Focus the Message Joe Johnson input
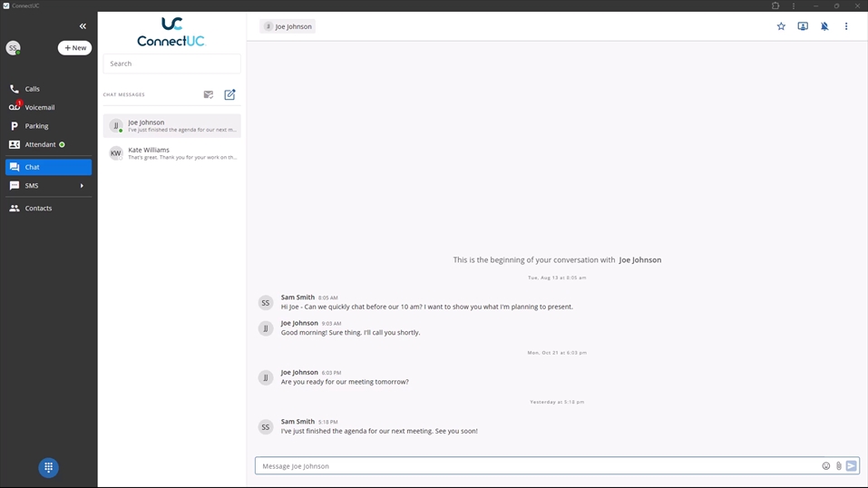The height and width of the screenshot is (488, 868). pos(535,466)
